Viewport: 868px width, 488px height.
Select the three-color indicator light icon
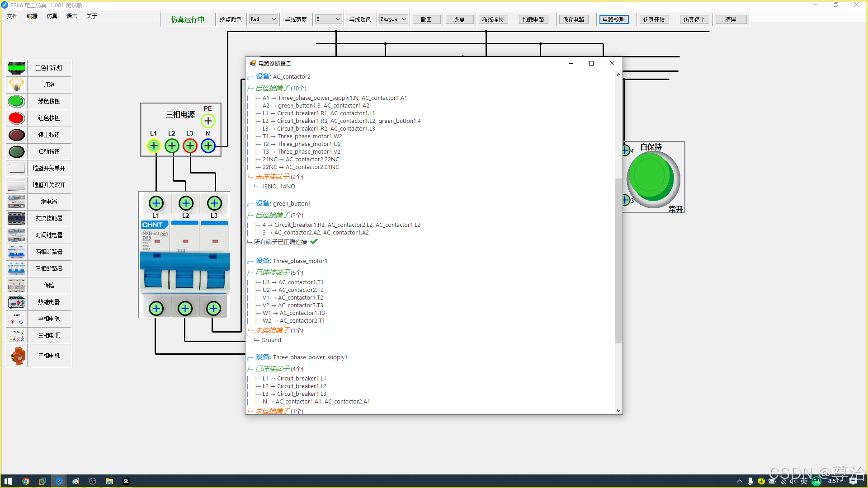[x=17, y=68]
